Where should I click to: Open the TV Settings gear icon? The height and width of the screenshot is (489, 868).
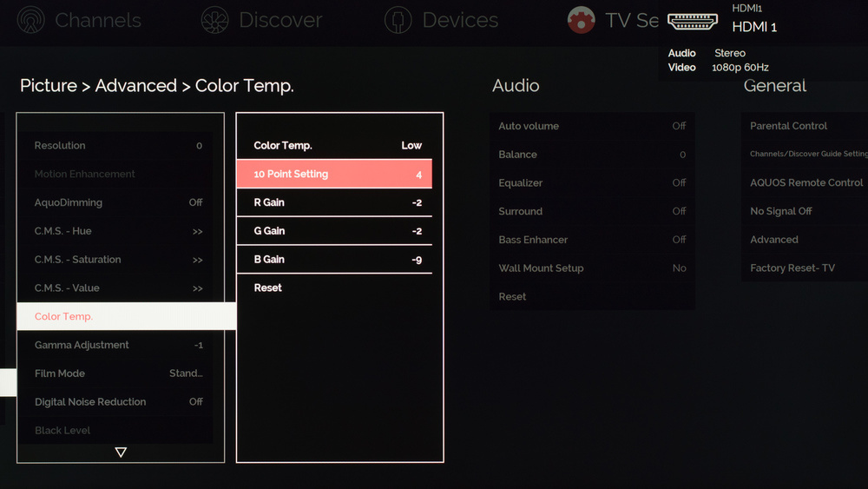click(x=581, y=20)
